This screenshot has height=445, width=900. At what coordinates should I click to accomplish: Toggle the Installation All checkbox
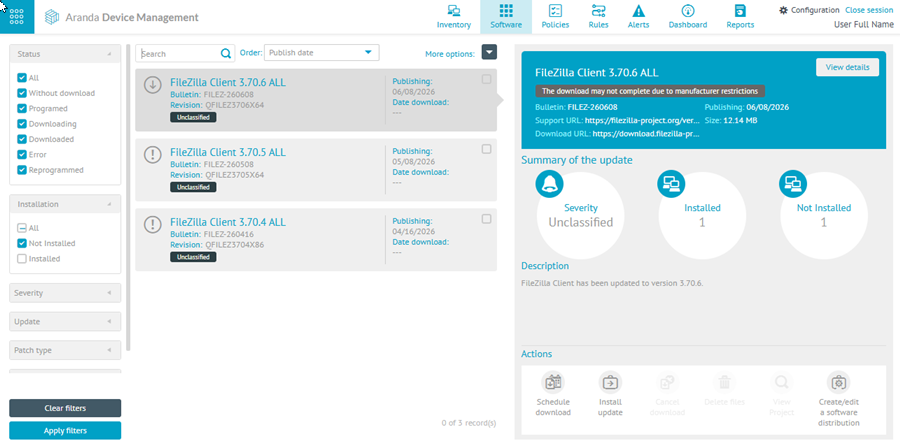click(22, 228)
